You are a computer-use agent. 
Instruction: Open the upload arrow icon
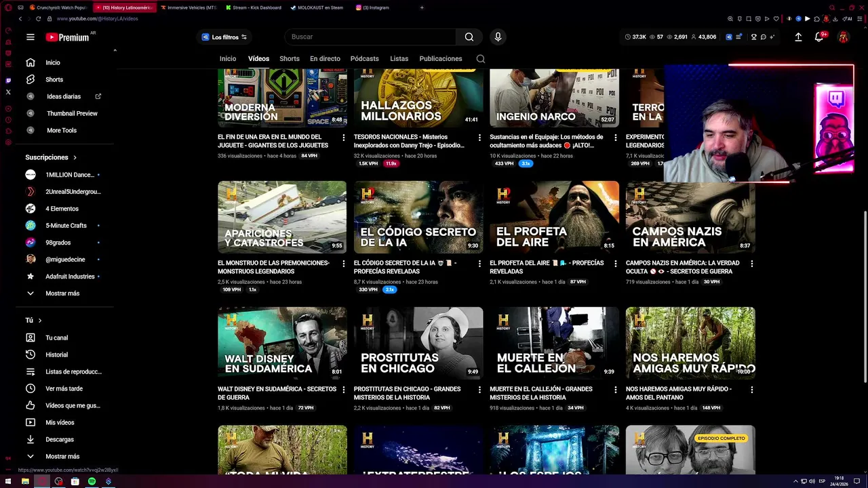[x=798, y=37]
